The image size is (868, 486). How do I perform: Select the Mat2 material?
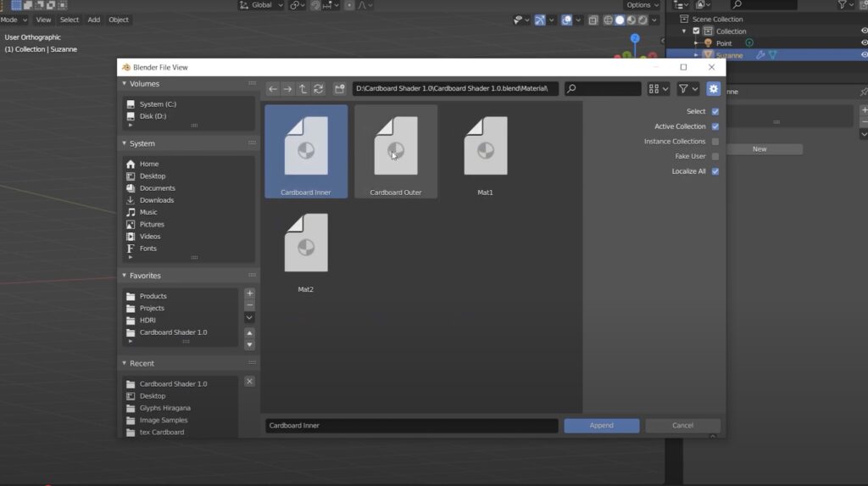306,249
